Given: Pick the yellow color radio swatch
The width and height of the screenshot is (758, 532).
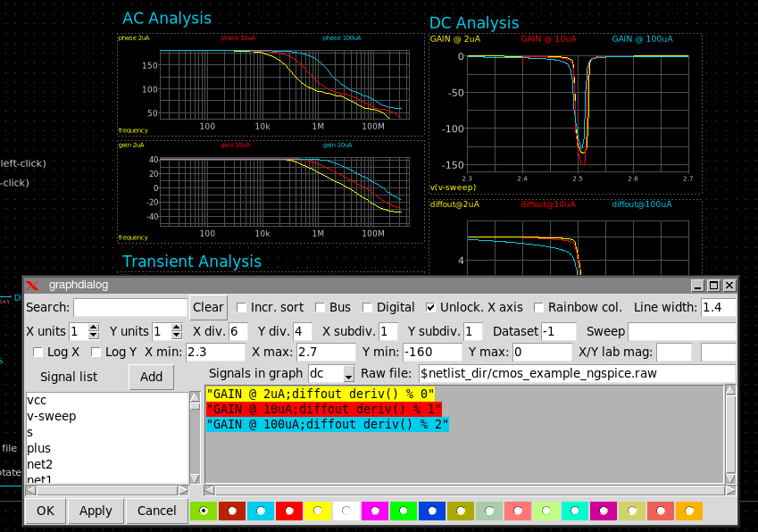Looking at the screenshot, I should pos(319,511).
